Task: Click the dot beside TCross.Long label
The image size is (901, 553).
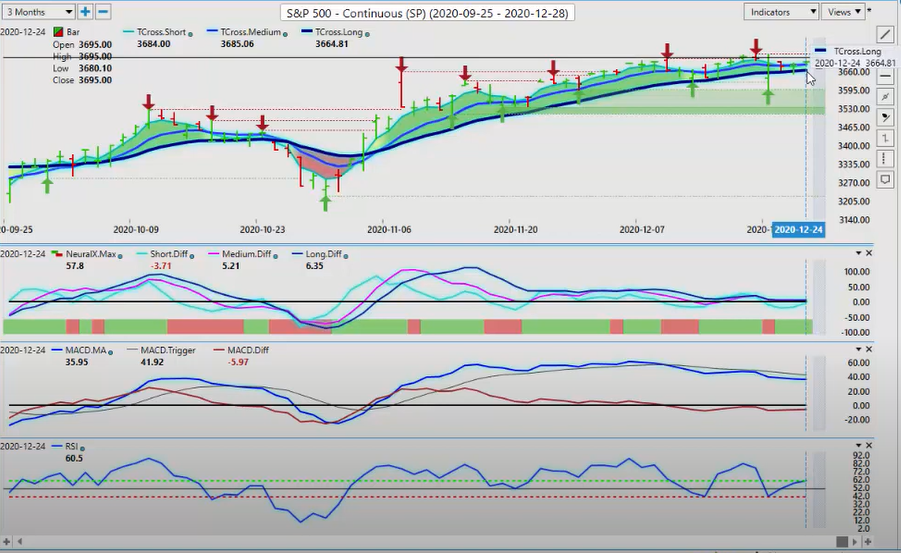Action: (x=367, y=34)
